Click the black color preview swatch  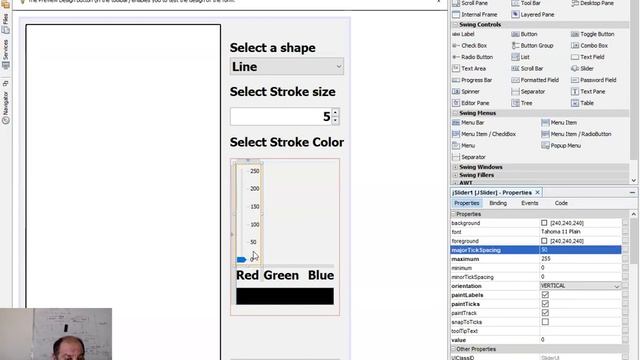point(284,296)
